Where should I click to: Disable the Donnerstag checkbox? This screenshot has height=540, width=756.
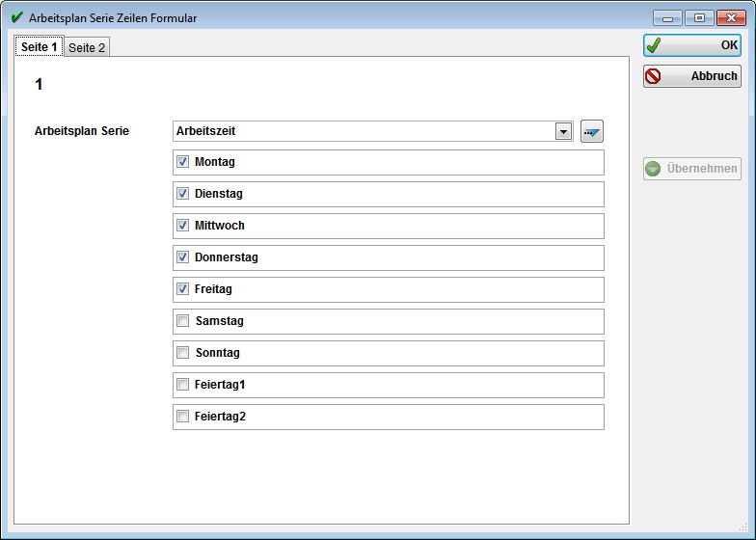[183, 256]
